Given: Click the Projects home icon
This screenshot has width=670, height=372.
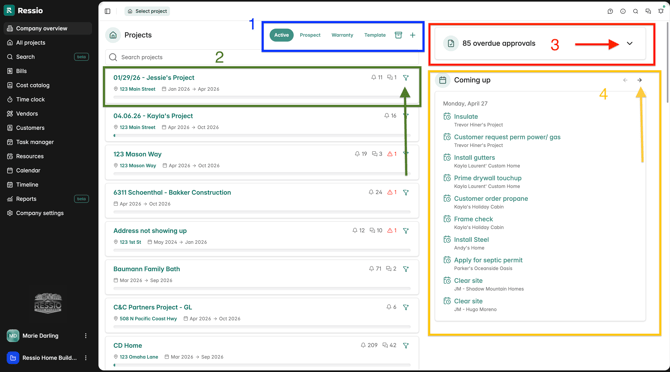Looking at the screenshot, I should [113, 35].
